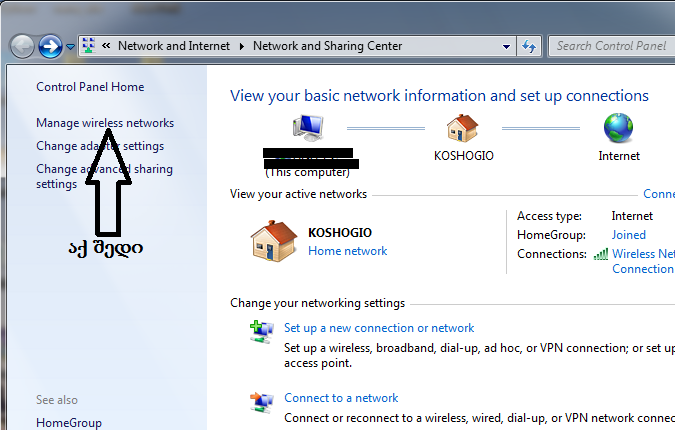The width and height of the screenshot is (675, 430).
Task: Open the recent pages dropdown arrow
Action: tap(70, 46)
